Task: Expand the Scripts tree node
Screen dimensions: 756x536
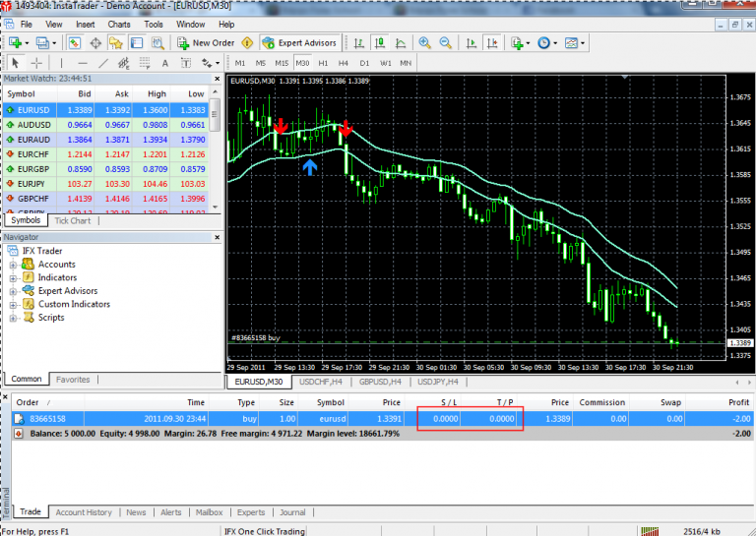Action: pos(14,318)
